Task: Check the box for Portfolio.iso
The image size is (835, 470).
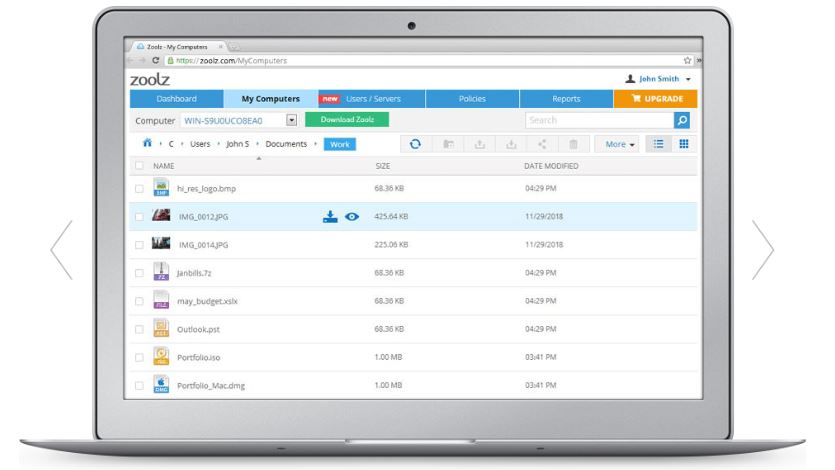Action: click(x=140, y=358)
